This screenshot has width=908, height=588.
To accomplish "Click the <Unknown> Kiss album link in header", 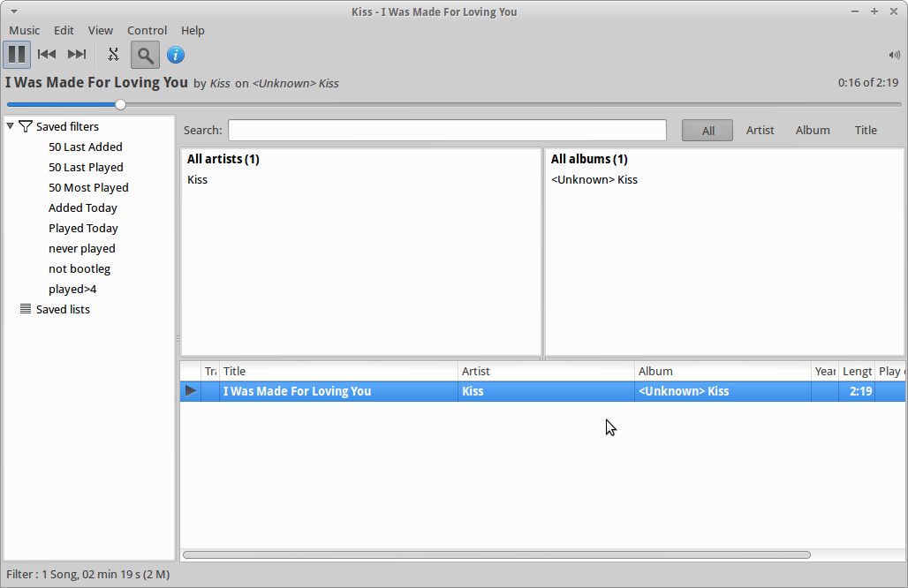I will click(295, 83).
